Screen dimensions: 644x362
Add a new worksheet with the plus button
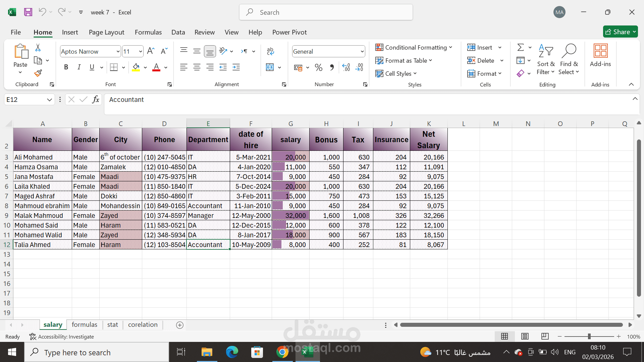180,325
